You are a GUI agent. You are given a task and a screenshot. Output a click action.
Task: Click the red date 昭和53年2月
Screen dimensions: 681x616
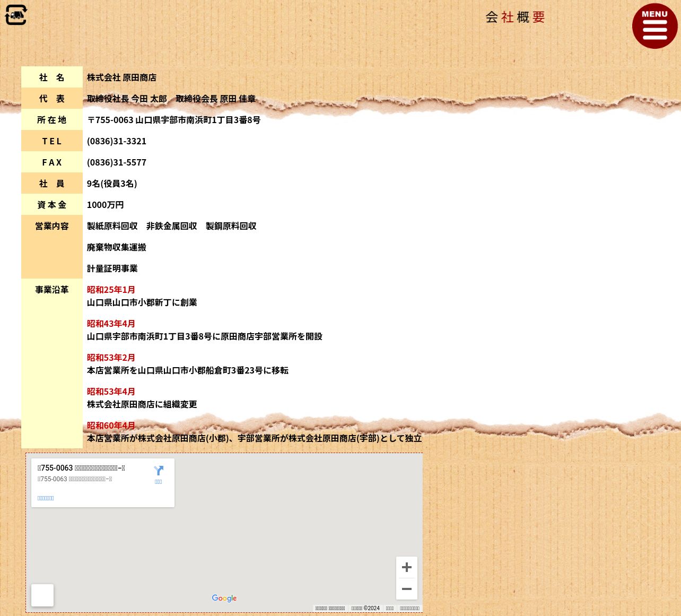tap(111, 358)
